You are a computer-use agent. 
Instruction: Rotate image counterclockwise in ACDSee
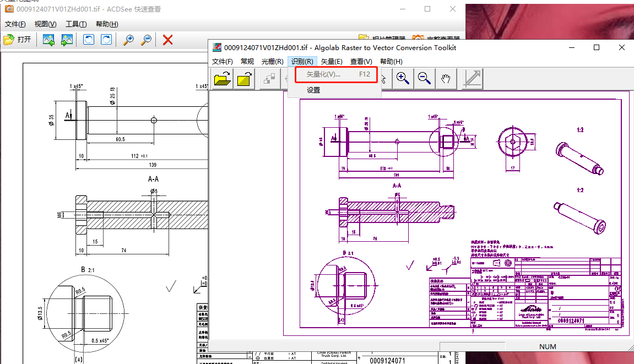tap(89, 40)
